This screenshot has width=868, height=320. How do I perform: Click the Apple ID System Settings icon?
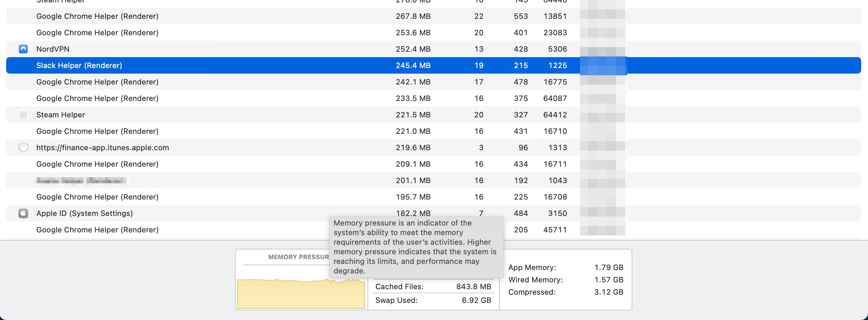(23, 213)
